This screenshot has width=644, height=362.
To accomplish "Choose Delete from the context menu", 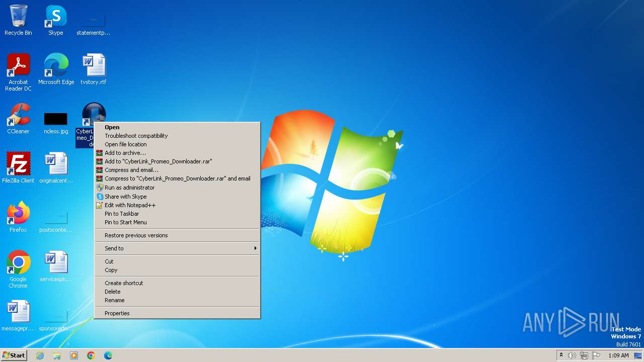I will 178,292.
